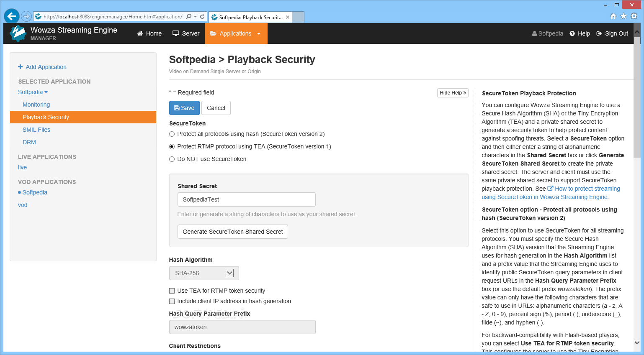Viewport: 644px width, 355px height.
Task: Click the browser Forward arrow button
Action: coord(26,16)
